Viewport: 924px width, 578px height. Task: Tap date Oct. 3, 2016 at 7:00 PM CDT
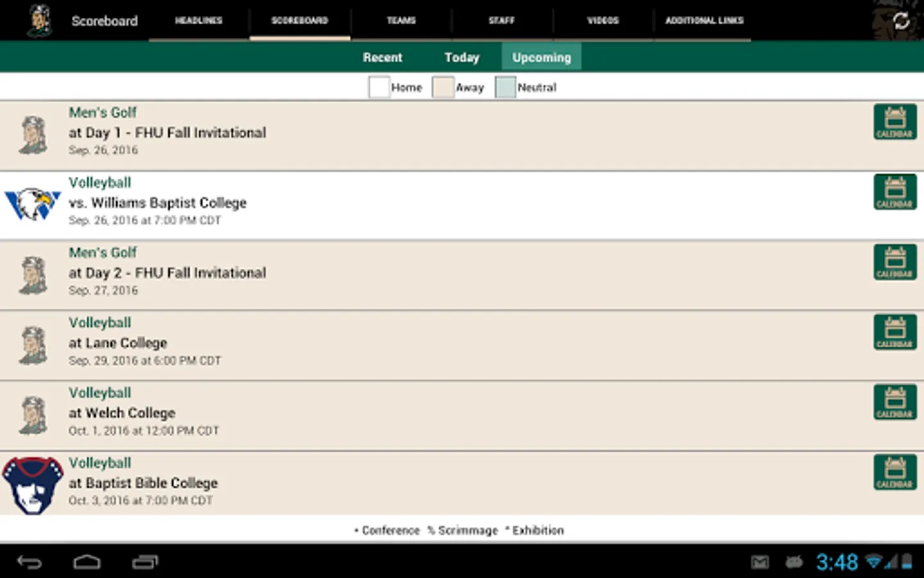click(141, 501)
